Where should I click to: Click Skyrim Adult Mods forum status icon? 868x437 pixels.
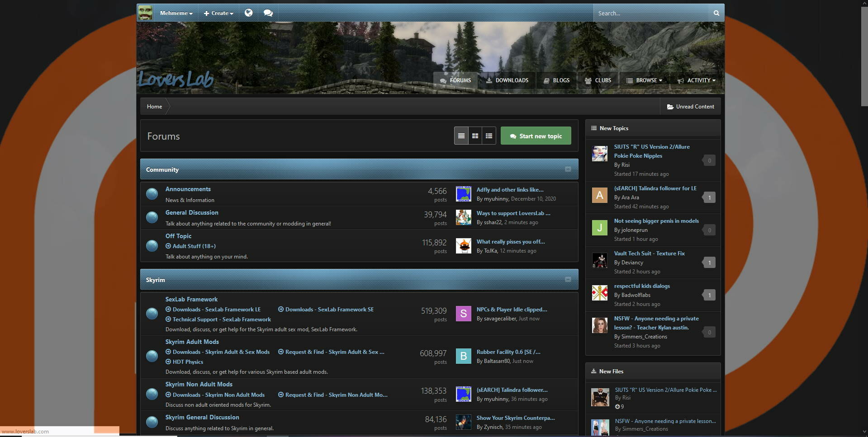pos(152,356)
